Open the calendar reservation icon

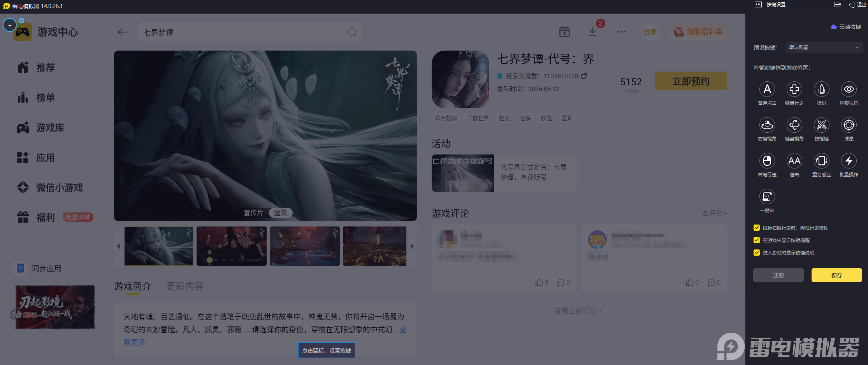tap(564, 32)
